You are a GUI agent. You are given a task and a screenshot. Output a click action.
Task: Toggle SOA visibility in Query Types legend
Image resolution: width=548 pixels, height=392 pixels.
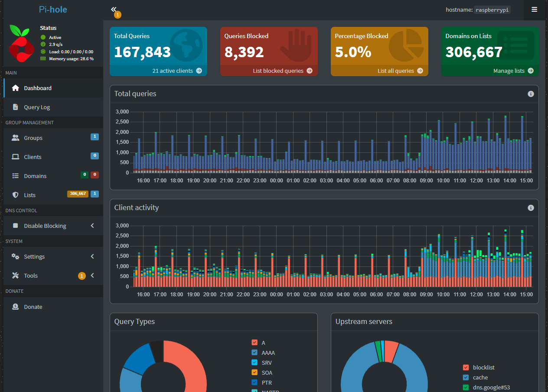[254, 372]
